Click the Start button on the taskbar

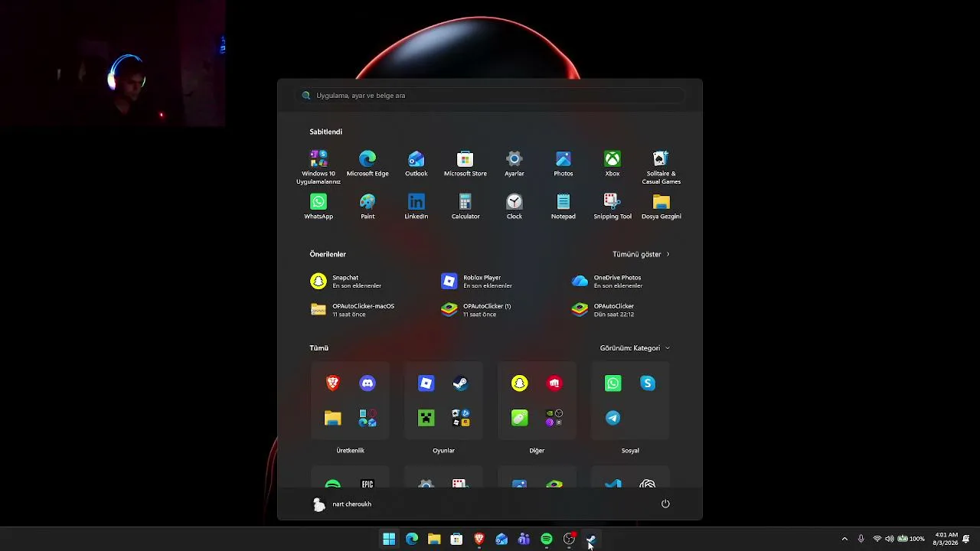click(389, 539)
